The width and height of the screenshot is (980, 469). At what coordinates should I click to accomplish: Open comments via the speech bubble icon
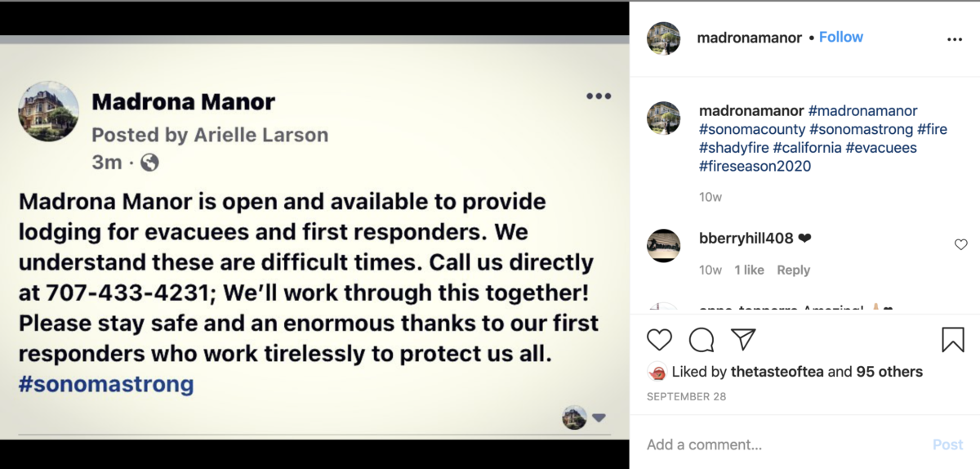(x=702, y=339)
